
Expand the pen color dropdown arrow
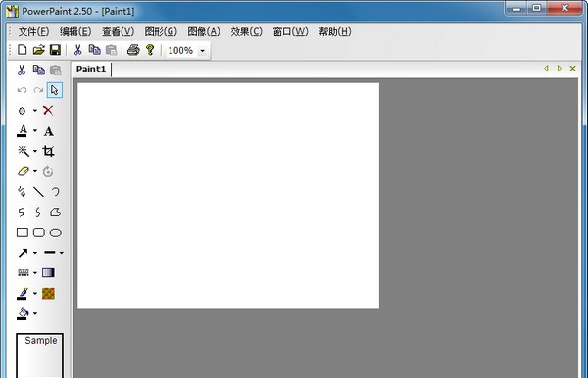click(x=35, y=294)
